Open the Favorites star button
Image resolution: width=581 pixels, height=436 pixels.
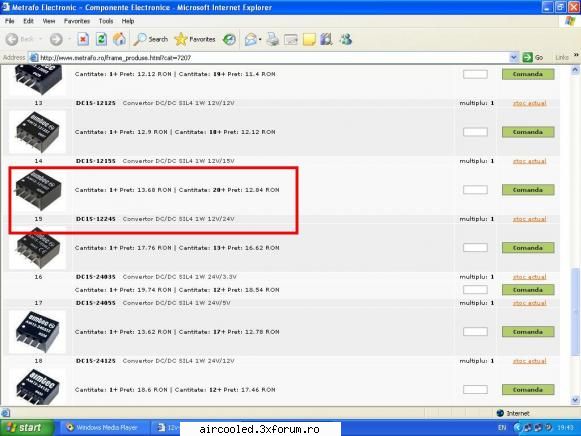click(x=195, y=39)
